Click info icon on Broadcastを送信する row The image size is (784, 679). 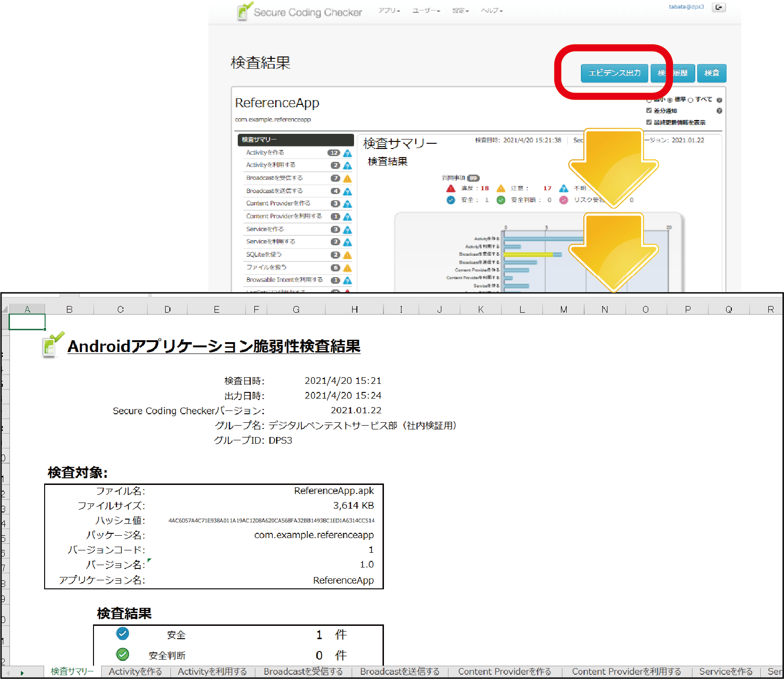347,191
